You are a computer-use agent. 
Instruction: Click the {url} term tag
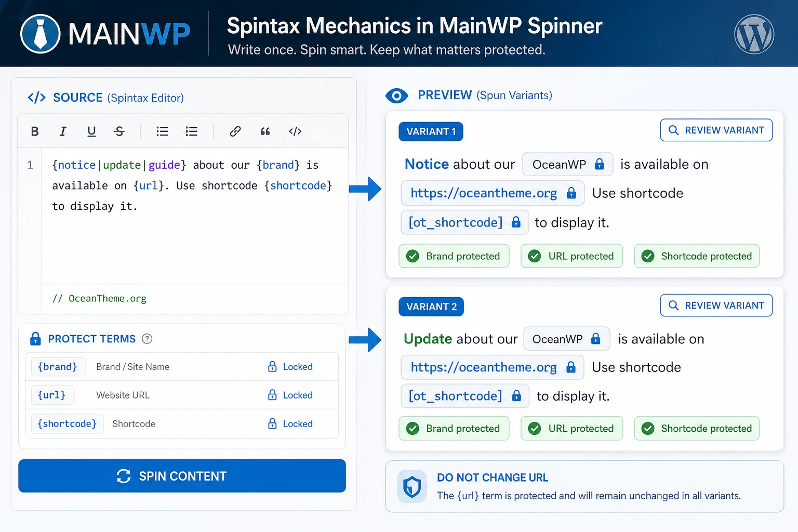(52, 395)
